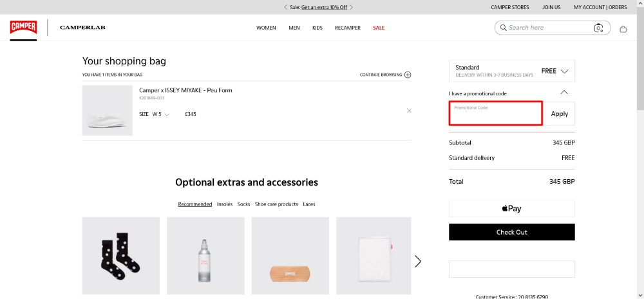The height and width of the screenshot is (299, 644).
Task: Select the Insoles tab
Action: pos(225,204)
